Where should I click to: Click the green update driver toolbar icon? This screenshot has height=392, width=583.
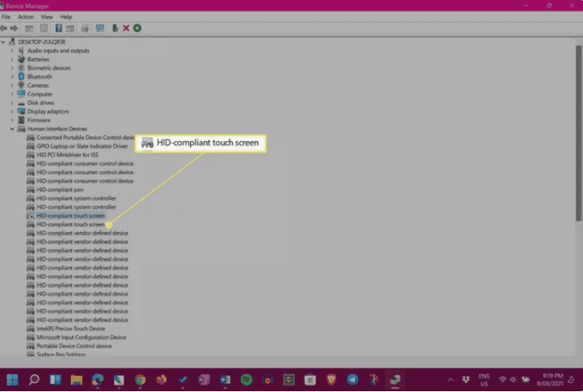[137, 28]
